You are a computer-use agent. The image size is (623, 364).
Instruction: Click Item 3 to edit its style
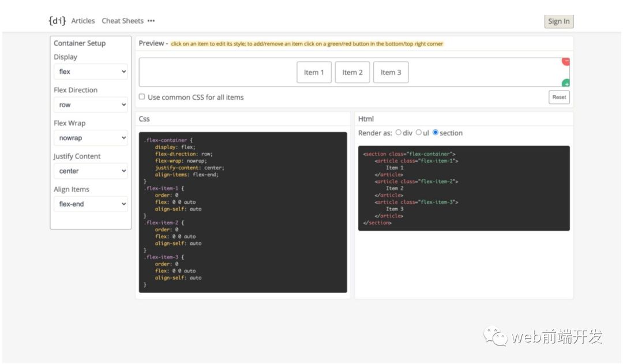click(x=391, y=72)
